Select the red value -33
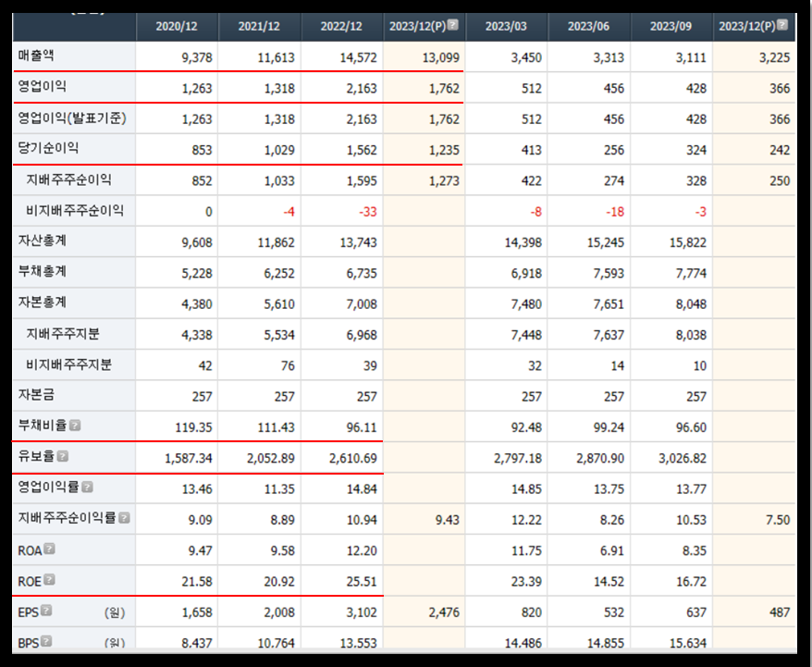 (x=368, y=212)
